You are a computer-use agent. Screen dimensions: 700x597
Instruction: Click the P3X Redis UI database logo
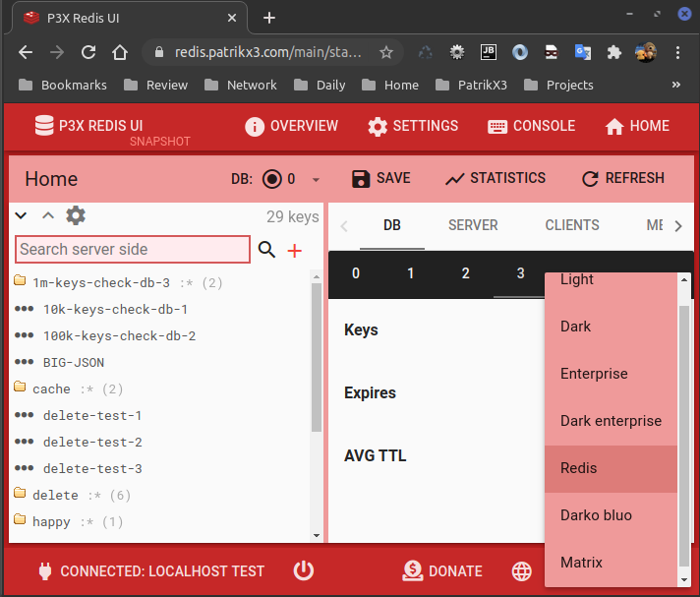(x=44, y=126)
